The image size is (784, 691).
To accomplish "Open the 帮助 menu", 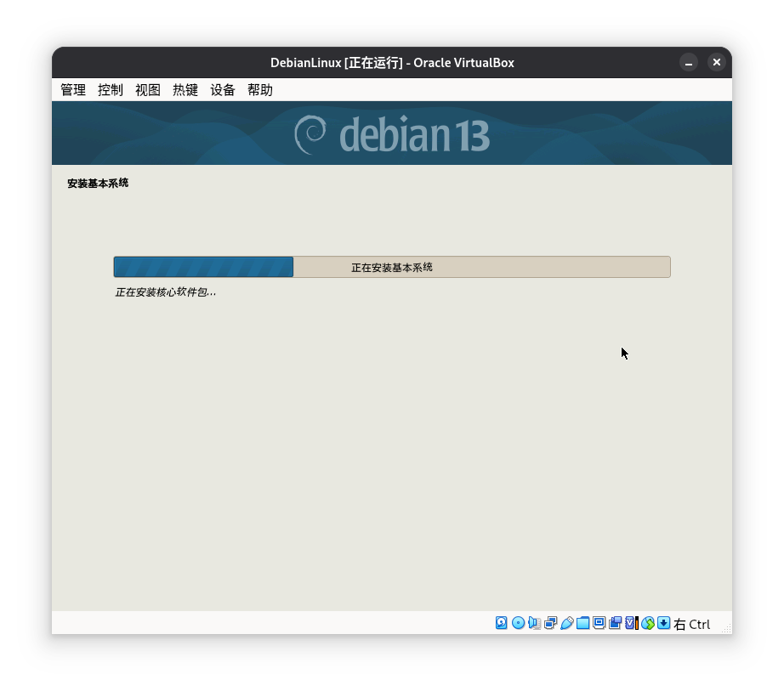I will click(x=260, y=90).
